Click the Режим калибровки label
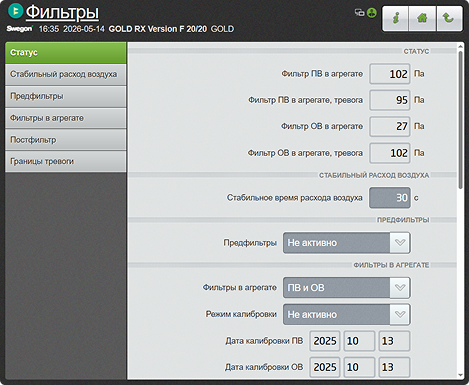The image size is (469, 385). tap(241, 314)
